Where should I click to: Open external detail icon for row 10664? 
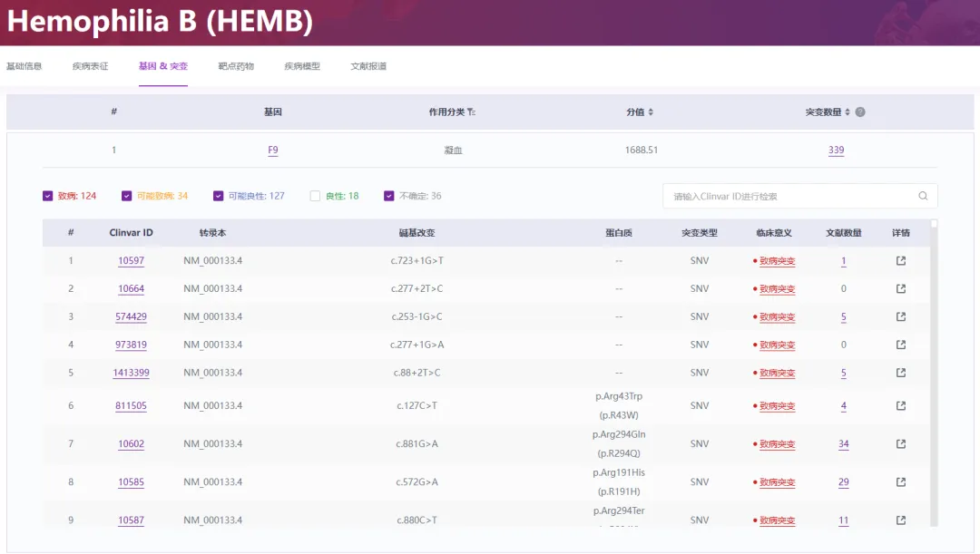pos(900,289)
